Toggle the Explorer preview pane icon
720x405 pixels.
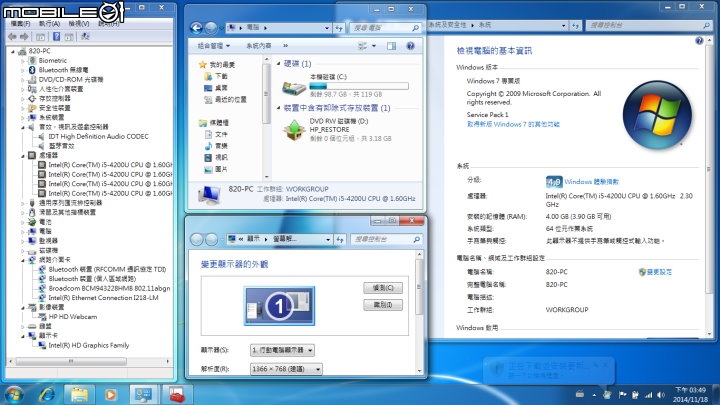click(x=391, y=45)
